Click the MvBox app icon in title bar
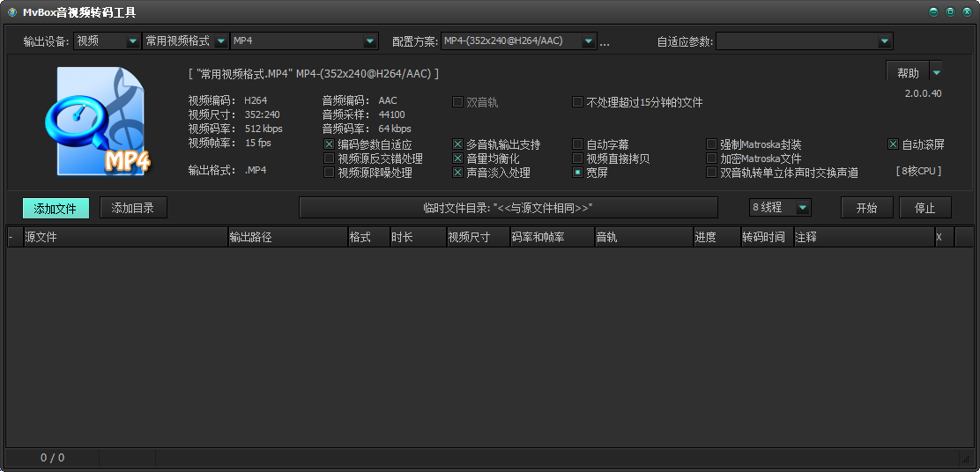This screenshot has width=980, height=472. click(11, 12)
